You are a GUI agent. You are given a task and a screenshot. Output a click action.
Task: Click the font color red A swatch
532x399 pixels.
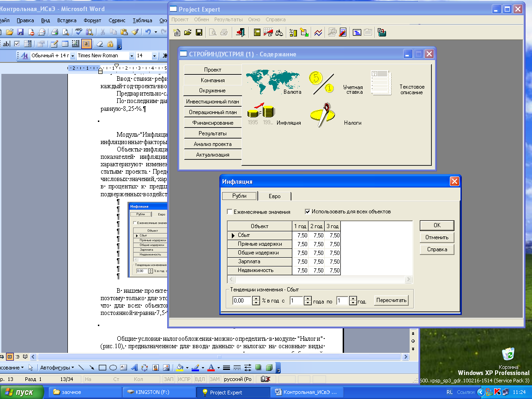(211, 368)
